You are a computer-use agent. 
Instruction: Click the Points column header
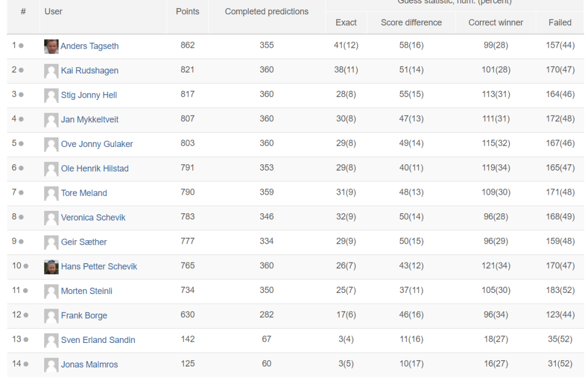[x=187, y=11]
